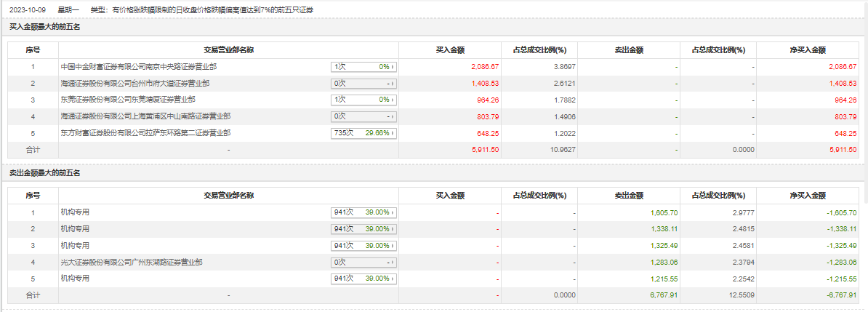Click the 买入金额最大的前五名 section heading
The width and height of the screenshot is (868, 312).
pyautogui.click(x=45, y=27)
